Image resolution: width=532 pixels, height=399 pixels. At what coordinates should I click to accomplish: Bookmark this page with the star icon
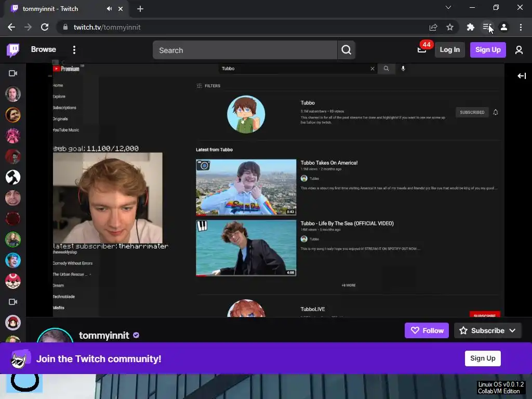tap(449, 27)
